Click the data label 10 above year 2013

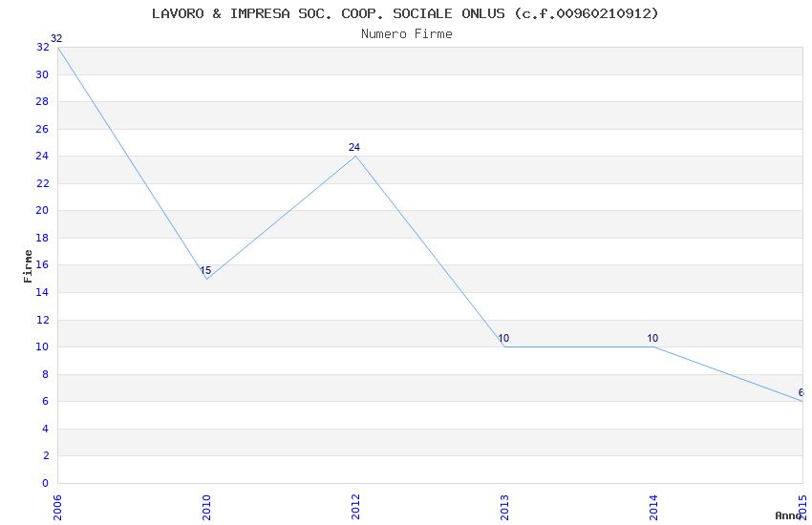coord(503,338)
